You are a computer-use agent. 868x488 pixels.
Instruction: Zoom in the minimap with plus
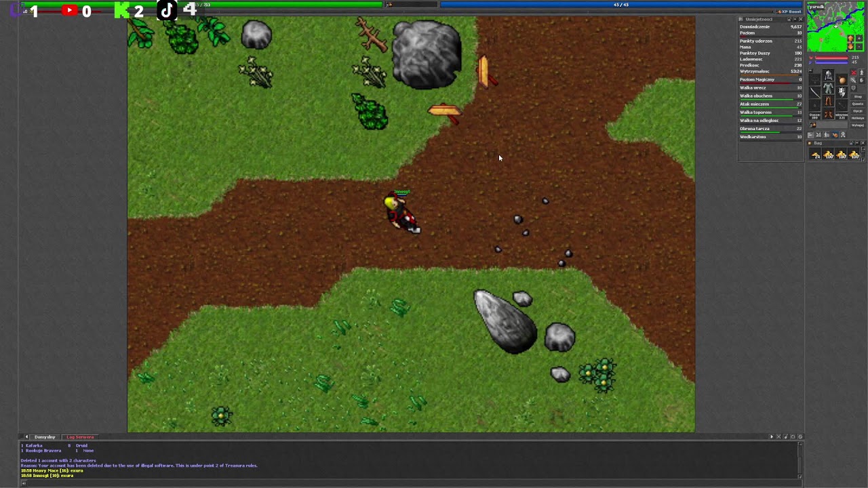[x=859, y=38]
